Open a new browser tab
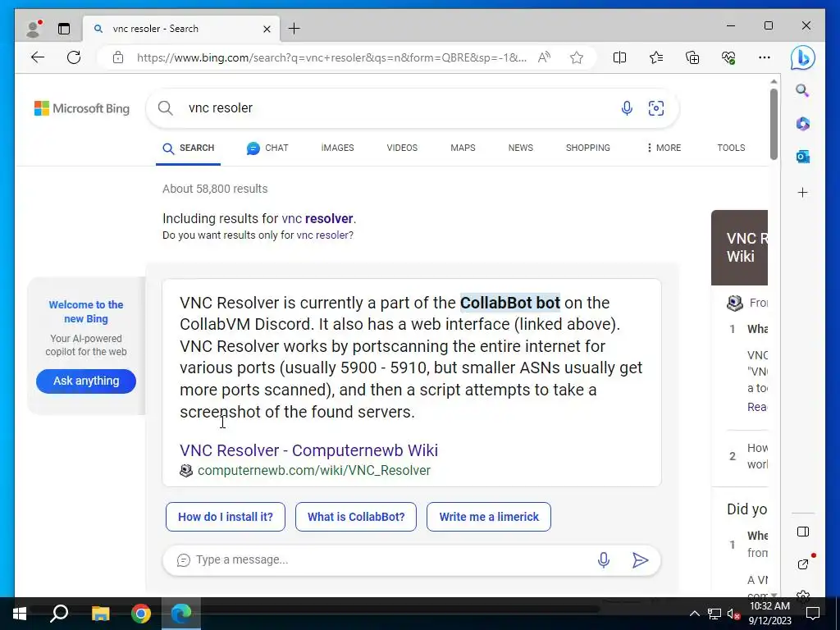 [294, 29]
